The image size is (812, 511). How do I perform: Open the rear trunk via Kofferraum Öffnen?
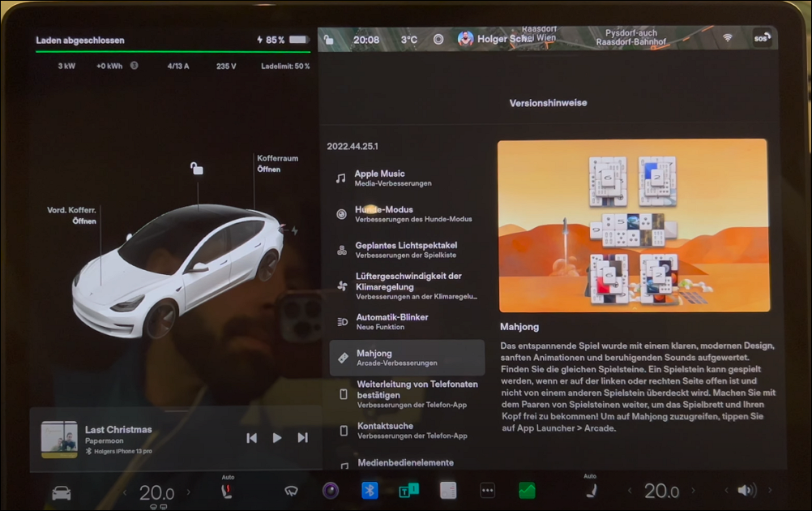point(278,164)
